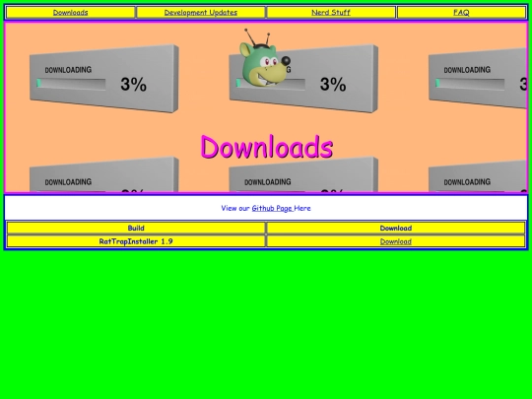This screenshot has height=399, width=532.
Task: Open the Github Page link
Action: coord(272,208)
